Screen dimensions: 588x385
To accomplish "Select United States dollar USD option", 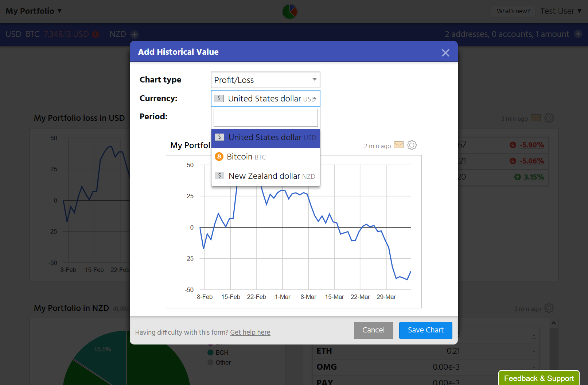I will click(x=265, y=138).
